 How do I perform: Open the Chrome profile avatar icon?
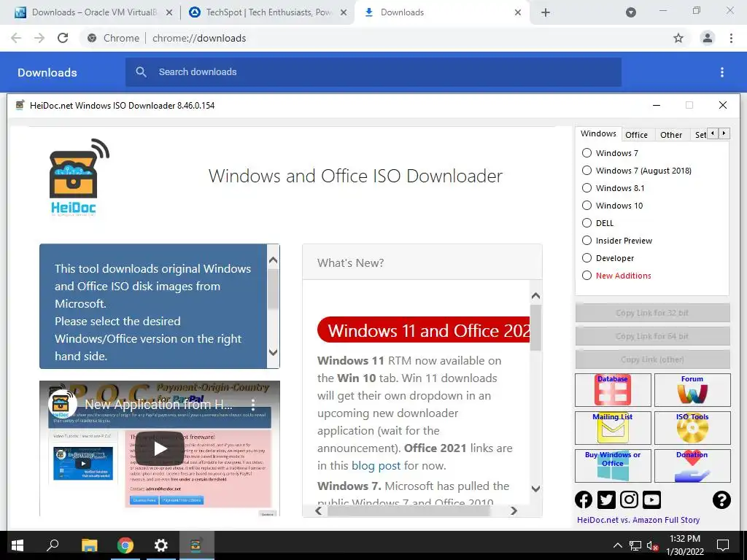tap(708, 38)
